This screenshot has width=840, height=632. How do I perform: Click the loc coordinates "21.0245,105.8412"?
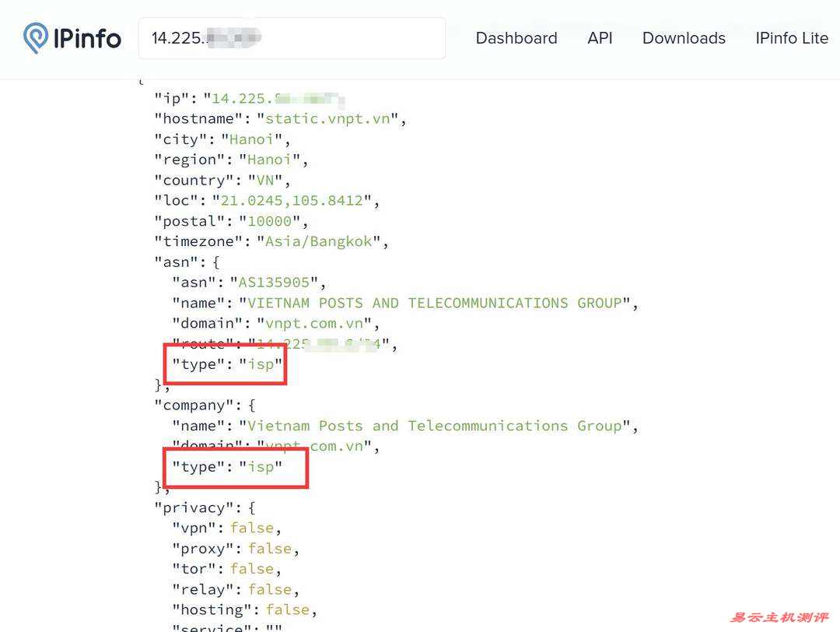(x=292, y=201)
